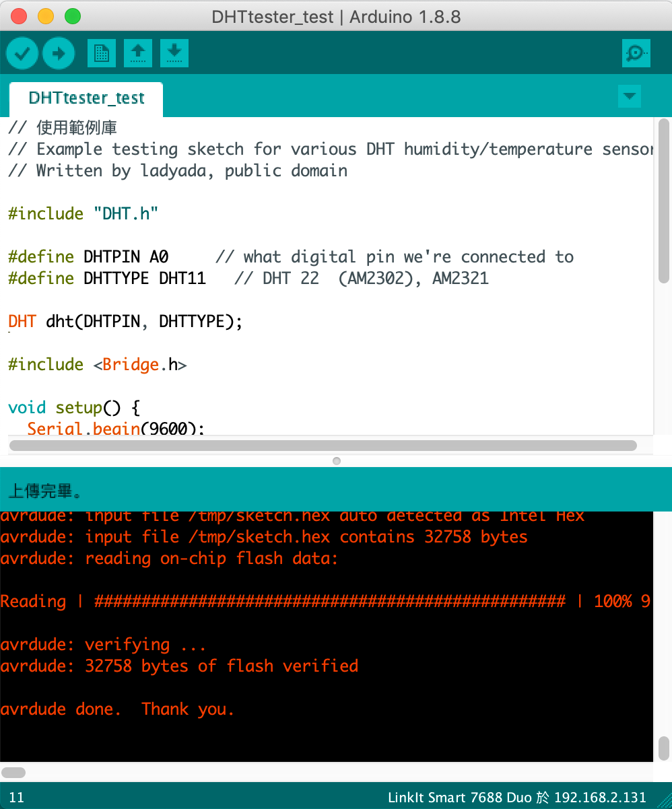Click the horizontal editor scrollbar
Screen dimensions: 672x809
click(322, 446)
